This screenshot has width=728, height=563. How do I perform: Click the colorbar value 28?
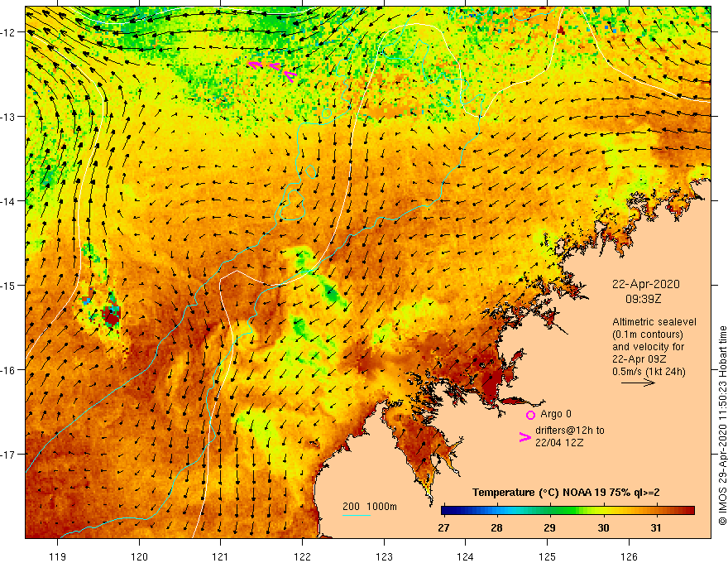497,527
